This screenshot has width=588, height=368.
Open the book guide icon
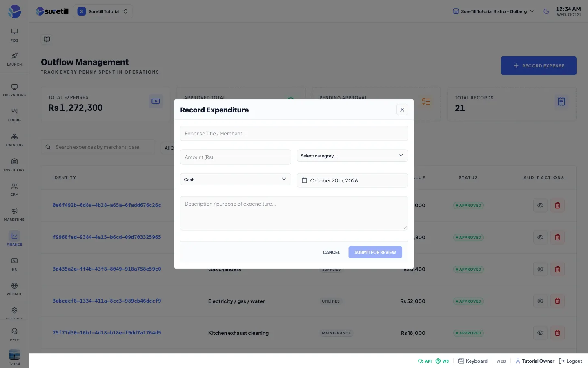coord(47,39)
